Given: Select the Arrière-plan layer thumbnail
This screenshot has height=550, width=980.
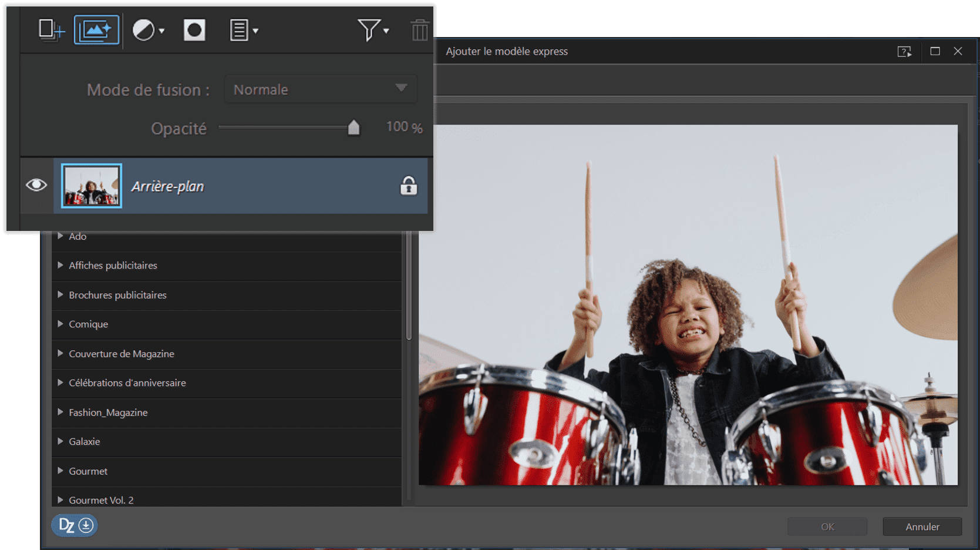Looking at the screenshot, I should pos(92,186).
